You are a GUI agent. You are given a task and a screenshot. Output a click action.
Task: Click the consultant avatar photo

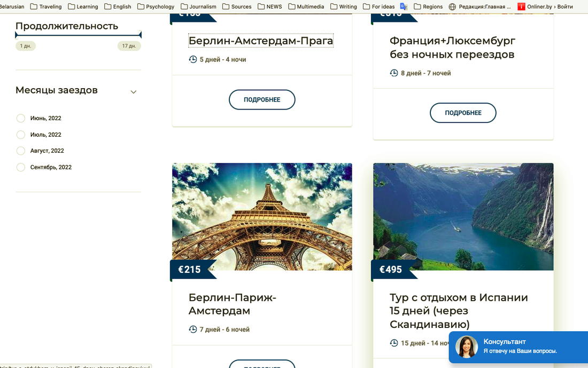pos(467,347)
